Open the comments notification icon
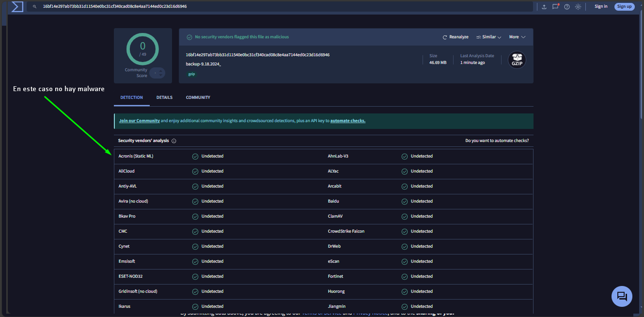The image size is (644, 317). click(555, 6)
